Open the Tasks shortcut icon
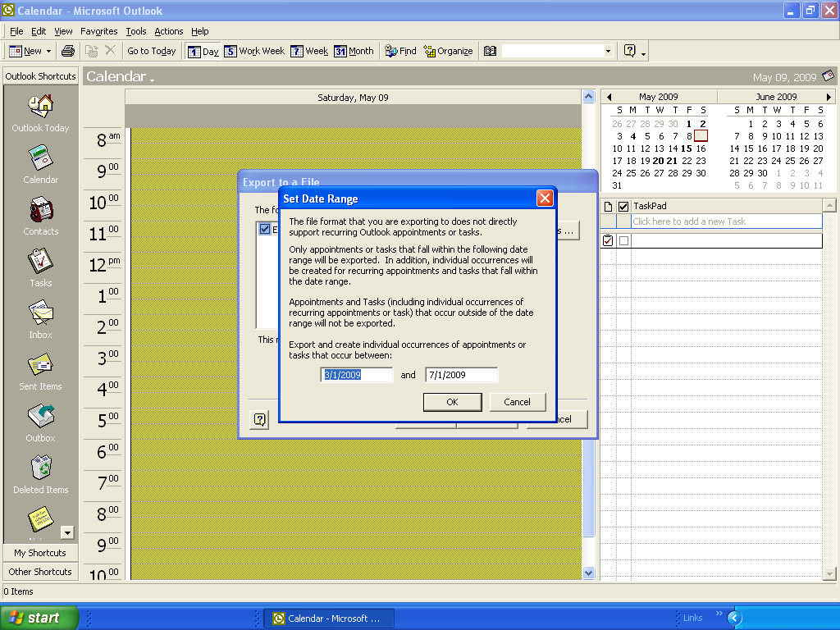This screenshot has width=840, height=630. tap(40, 262)
